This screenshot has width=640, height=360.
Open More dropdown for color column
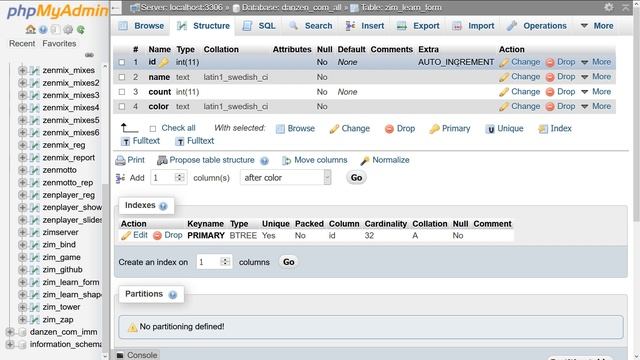click(x=596, y=107)
